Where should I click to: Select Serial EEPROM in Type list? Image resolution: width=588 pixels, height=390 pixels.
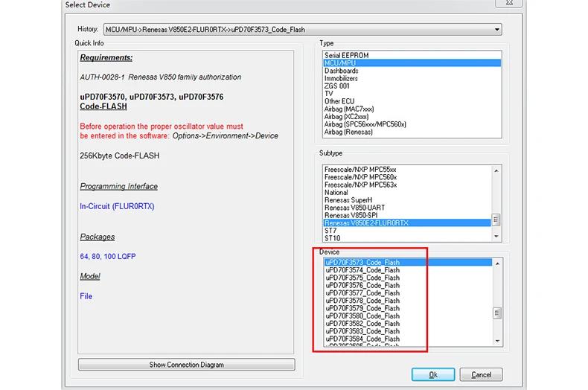412,56
